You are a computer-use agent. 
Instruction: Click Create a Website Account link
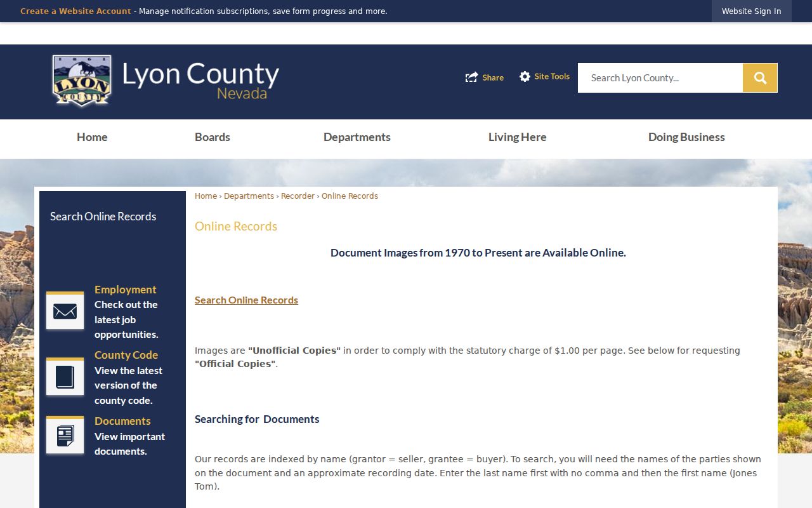pos(75,11)
